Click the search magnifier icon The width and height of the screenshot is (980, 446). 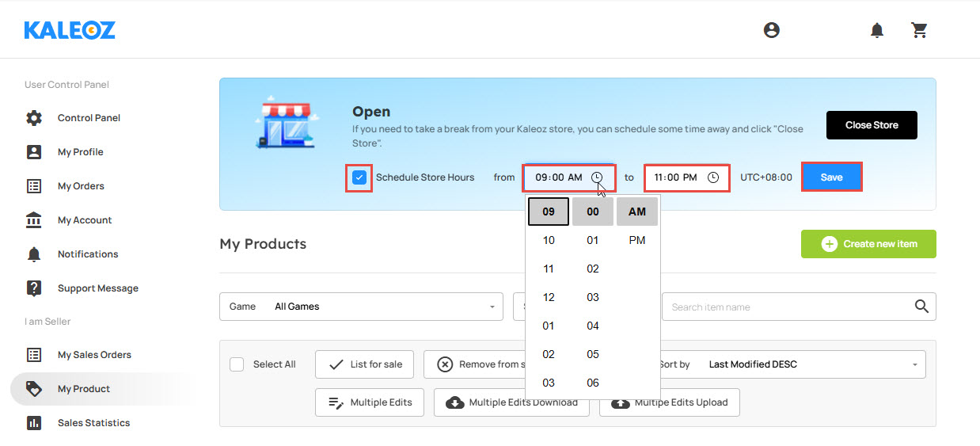pos(921,307)
